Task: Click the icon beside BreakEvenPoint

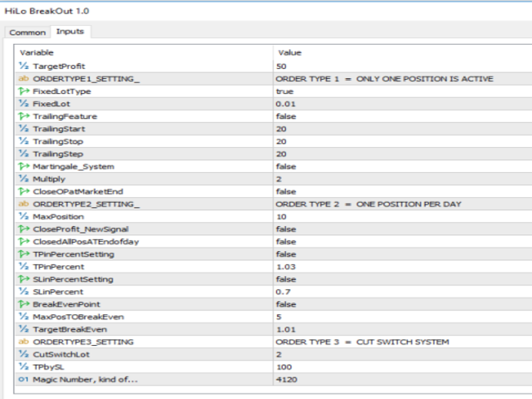Action: point(23,304)
